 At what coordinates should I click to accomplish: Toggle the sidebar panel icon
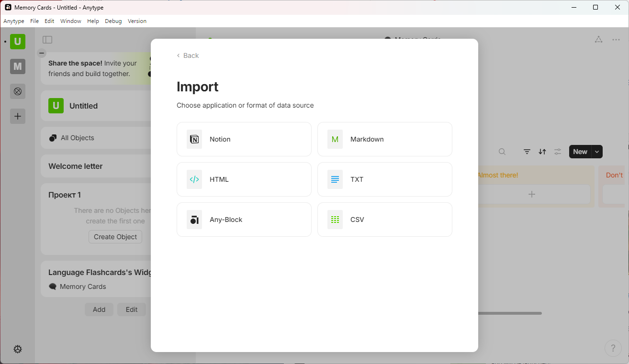[x=47, y=40]
